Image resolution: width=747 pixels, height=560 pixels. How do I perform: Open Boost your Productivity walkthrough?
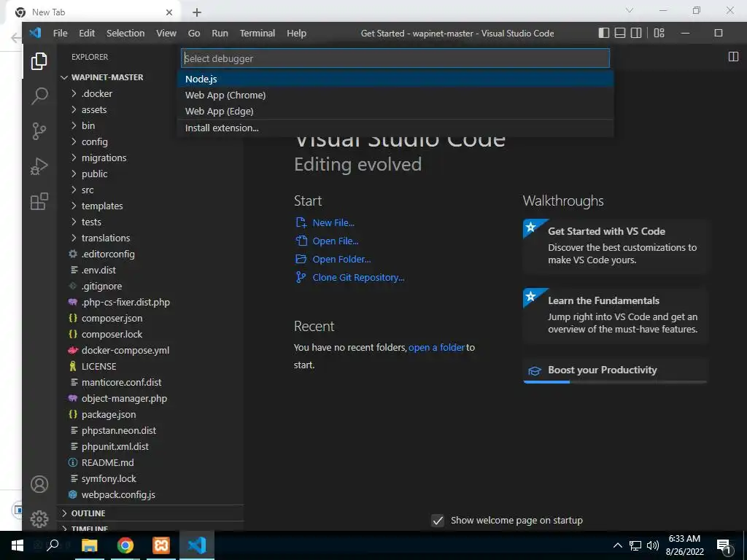pyautogui.click(x=614, y=370)
